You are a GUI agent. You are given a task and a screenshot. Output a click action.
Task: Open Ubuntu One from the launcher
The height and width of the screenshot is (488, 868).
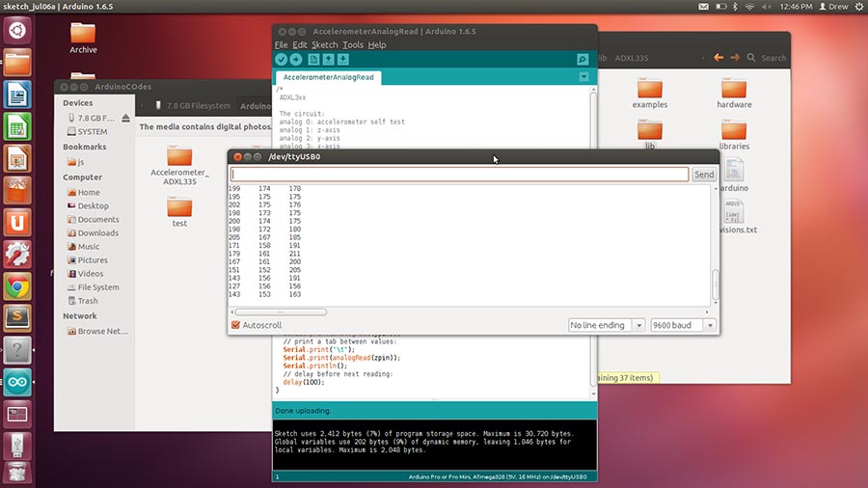[17, 223]
